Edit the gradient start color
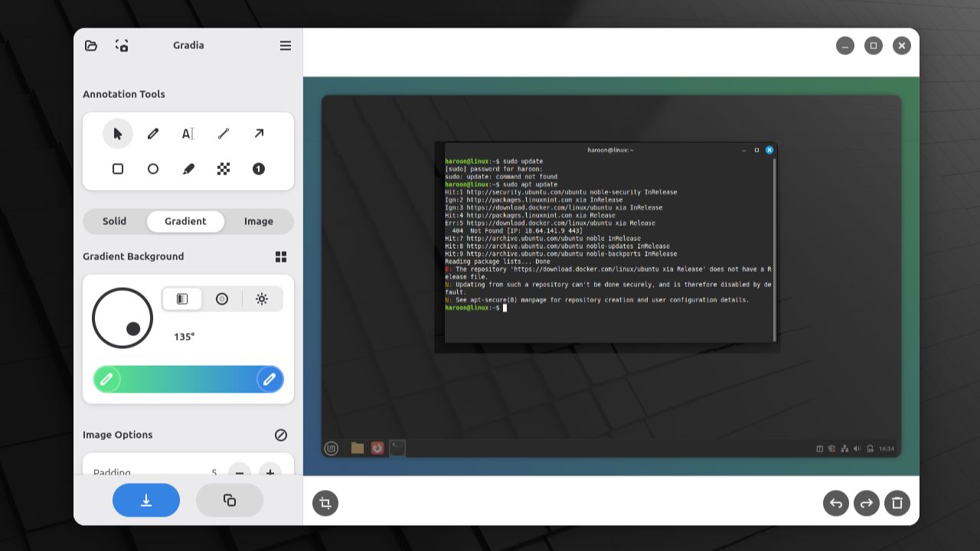Viewport: 980px width, 551px height. pos(107,379)
